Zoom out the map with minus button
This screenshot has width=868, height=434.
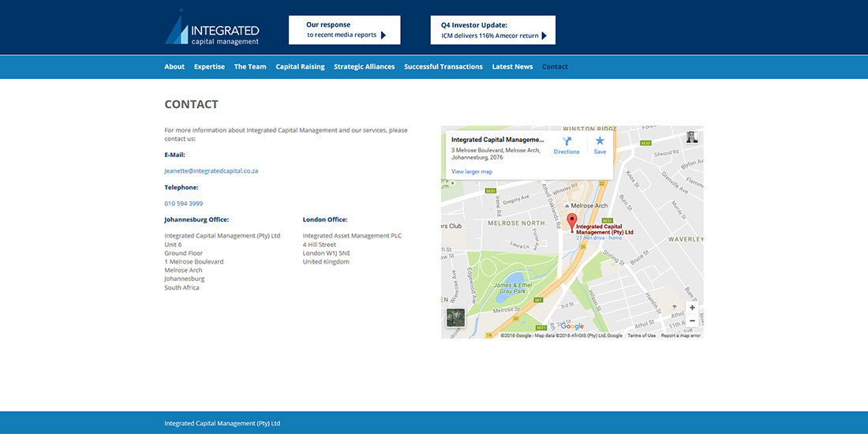pos(692,321)
